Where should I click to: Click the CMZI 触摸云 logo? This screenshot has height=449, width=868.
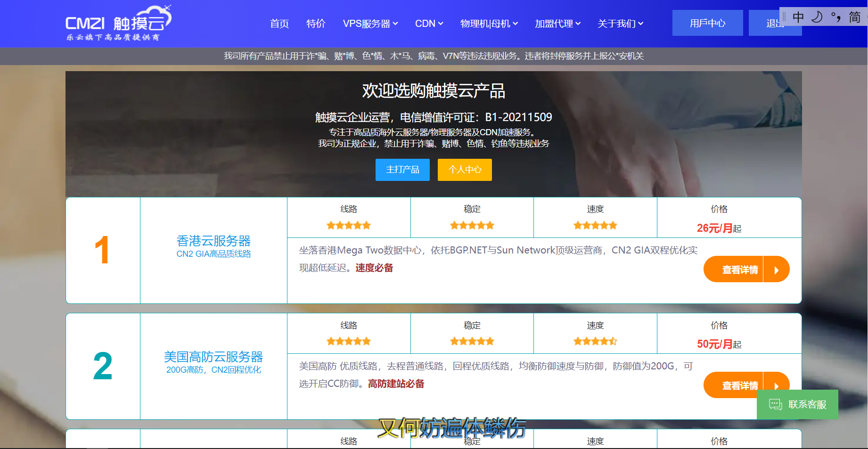(118, 24)
